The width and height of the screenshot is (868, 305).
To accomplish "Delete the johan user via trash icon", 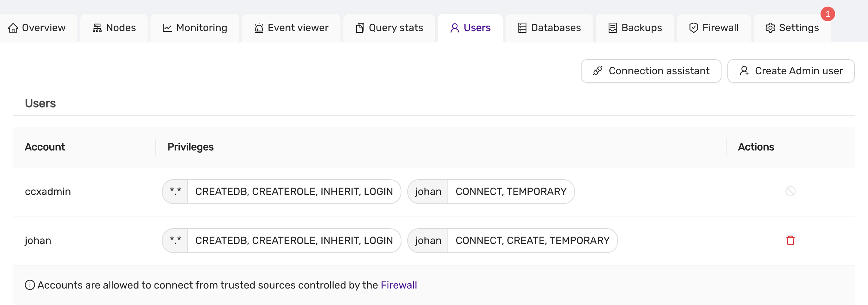I will [x=790, y=240].
